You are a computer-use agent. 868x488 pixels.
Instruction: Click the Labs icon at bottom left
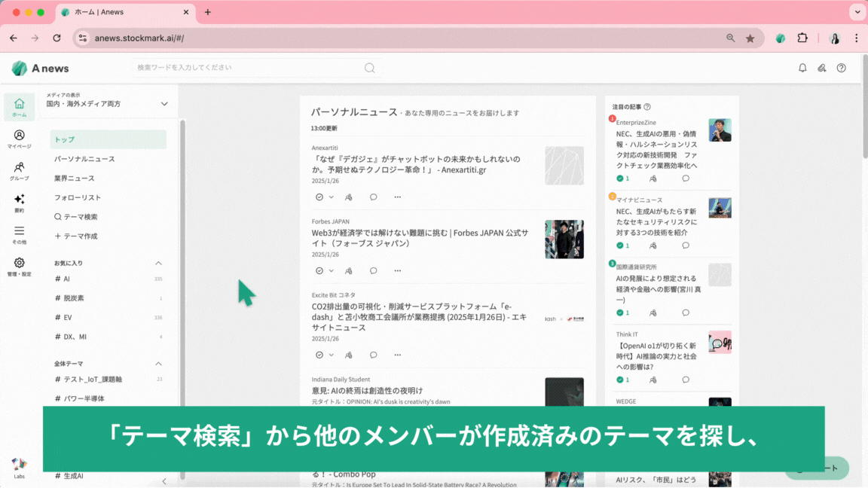click(19, 467)
